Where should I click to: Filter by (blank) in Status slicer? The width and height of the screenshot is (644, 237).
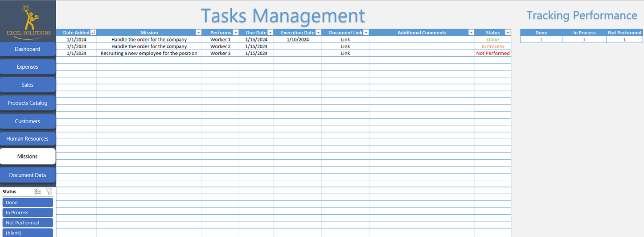[28, 233]
